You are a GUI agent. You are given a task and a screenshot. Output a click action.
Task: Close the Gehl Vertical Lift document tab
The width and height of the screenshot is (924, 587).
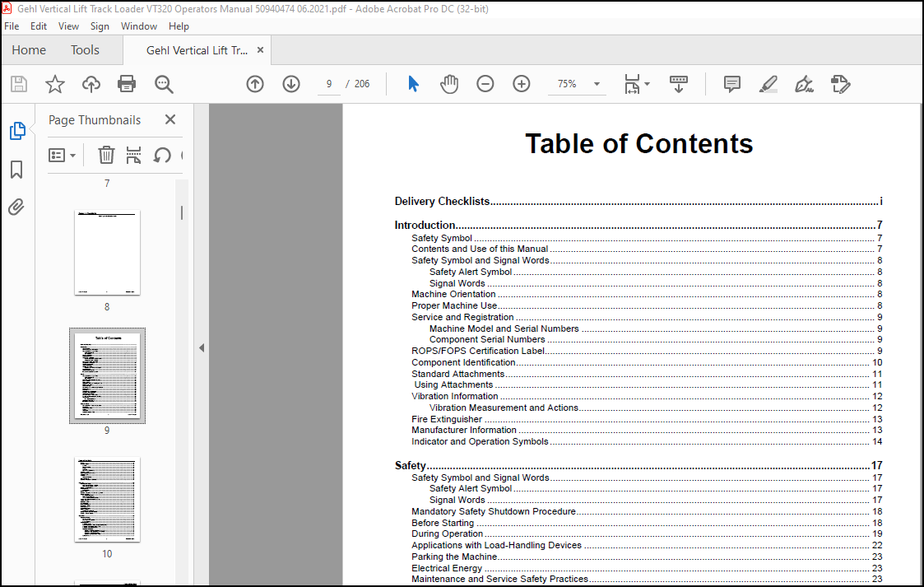pos(261,50)
